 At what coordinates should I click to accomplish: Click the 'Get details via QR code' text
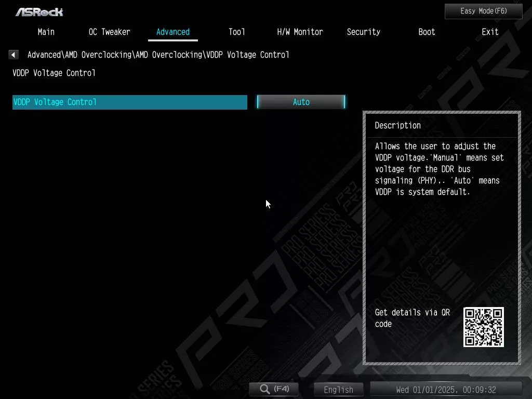click(x=412, y=318)
